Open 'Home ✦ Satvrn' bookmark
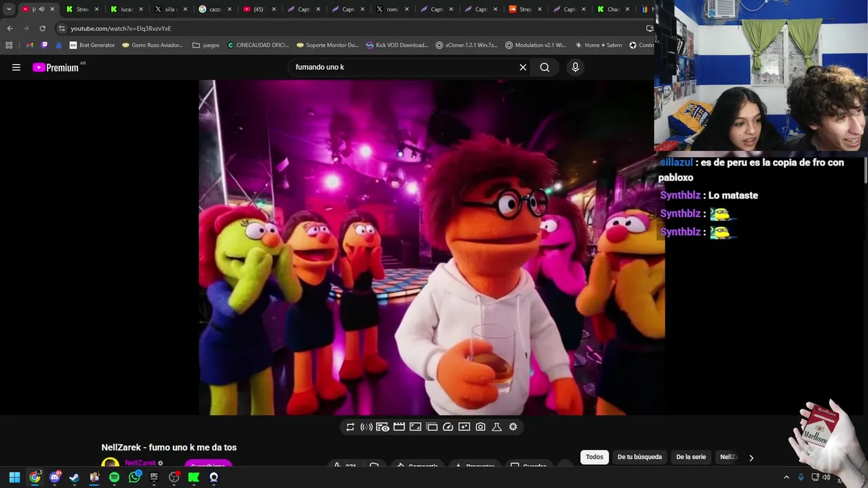 pos(598,45)
